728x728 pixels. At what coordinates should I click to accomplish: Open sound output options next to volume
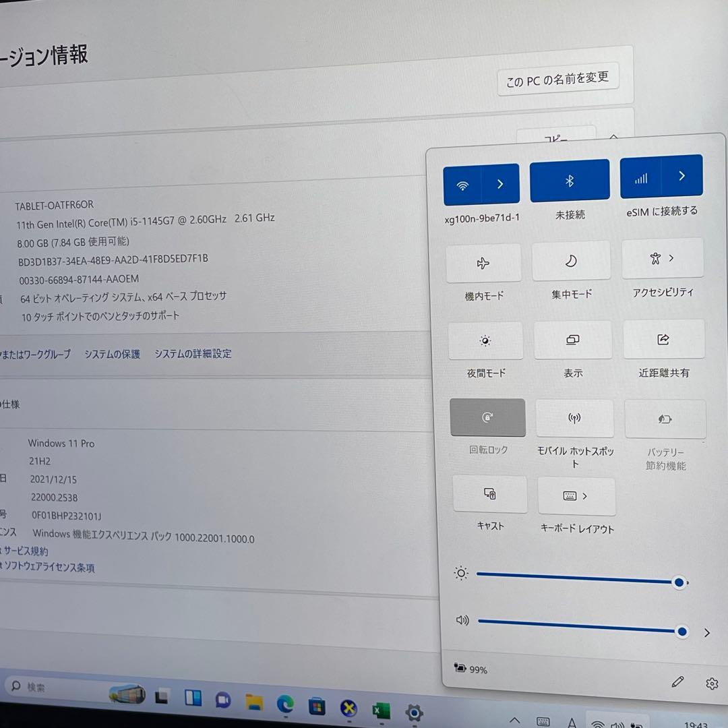tap(706, 633)
